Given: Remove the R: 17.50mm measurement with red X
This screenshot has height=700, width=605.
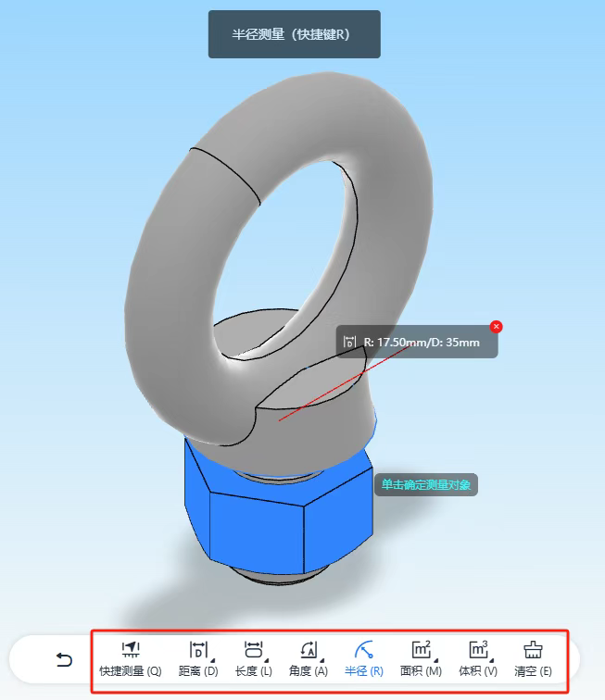Looking at the screenshot, I should pyautogui.click(x=496, y=327).
